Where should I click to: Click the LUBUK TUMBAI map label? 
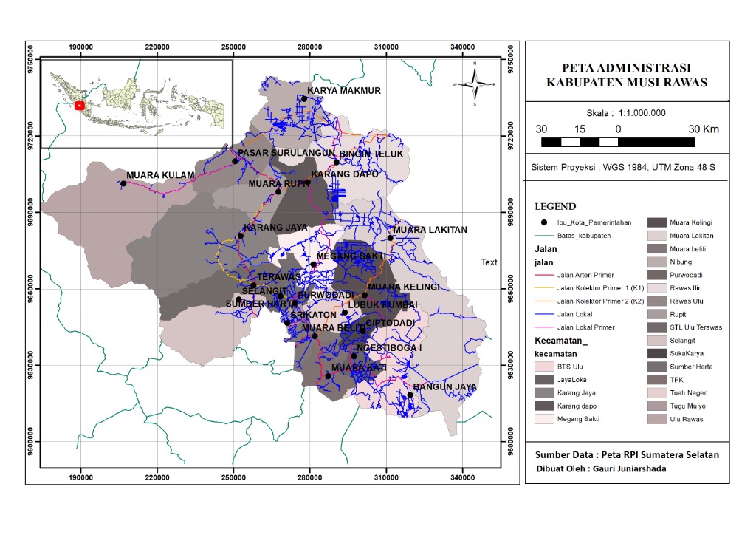coord(383,305)
